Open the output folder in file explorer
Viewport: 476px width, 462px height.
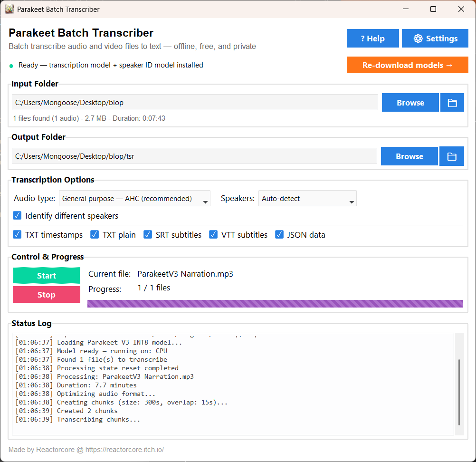pyautogui.click(x=451, y=156)
